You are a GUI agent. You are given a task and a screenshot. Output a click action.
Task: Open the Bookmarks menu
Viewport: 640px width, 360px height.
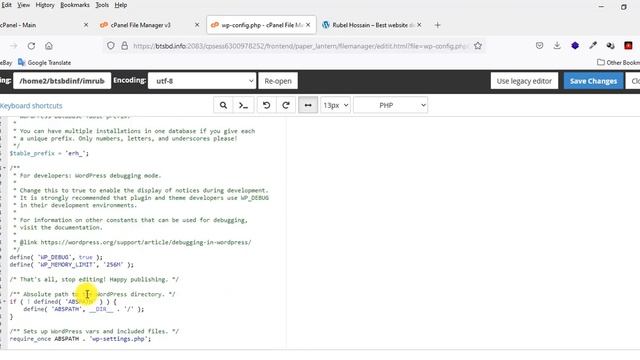pyautogui.click(x=75, y=5)
